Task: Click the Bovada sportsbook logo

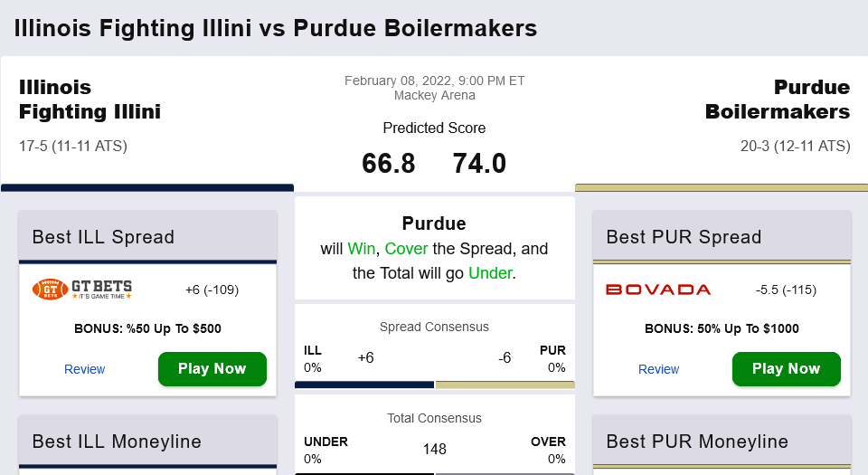Action: coord(658,290)
